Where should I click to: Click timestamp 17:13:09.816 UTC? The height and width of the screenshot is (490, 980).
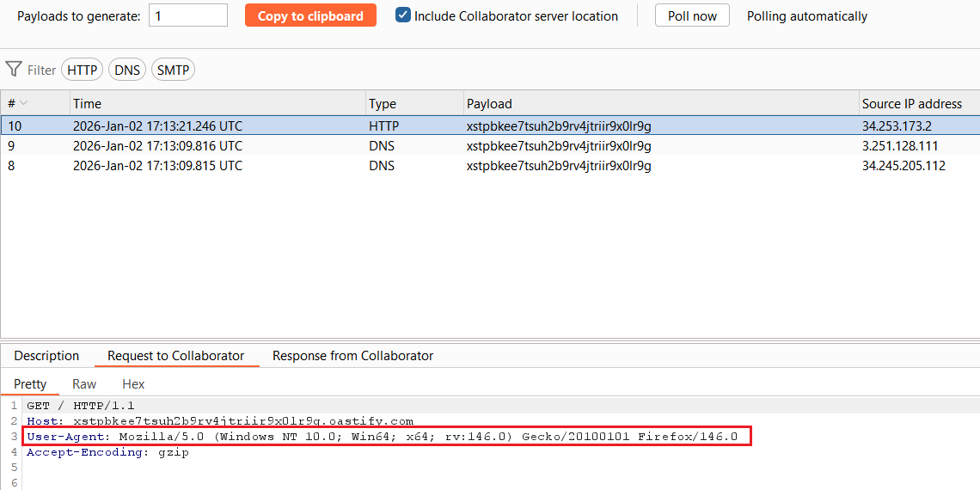coord(157,145)
